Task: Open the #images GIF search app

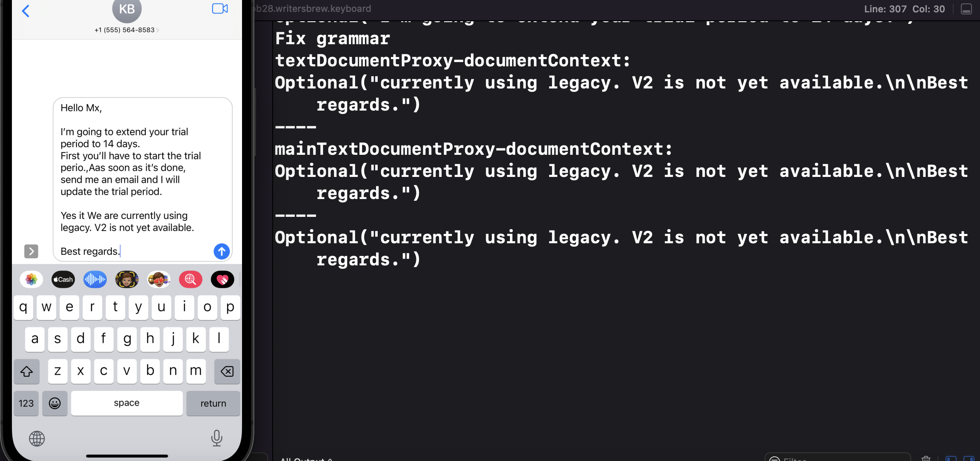Action: pyautogui.click(x=191, y=279)
